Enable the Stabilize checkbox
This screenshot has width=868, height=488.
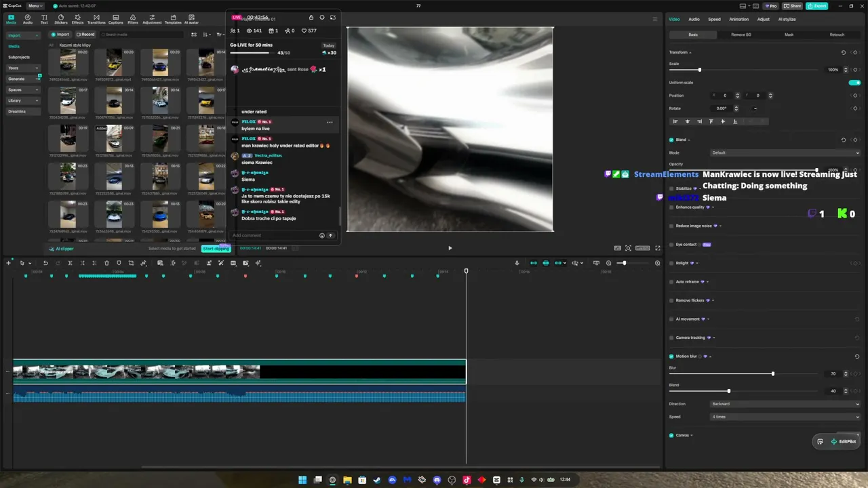671,188
